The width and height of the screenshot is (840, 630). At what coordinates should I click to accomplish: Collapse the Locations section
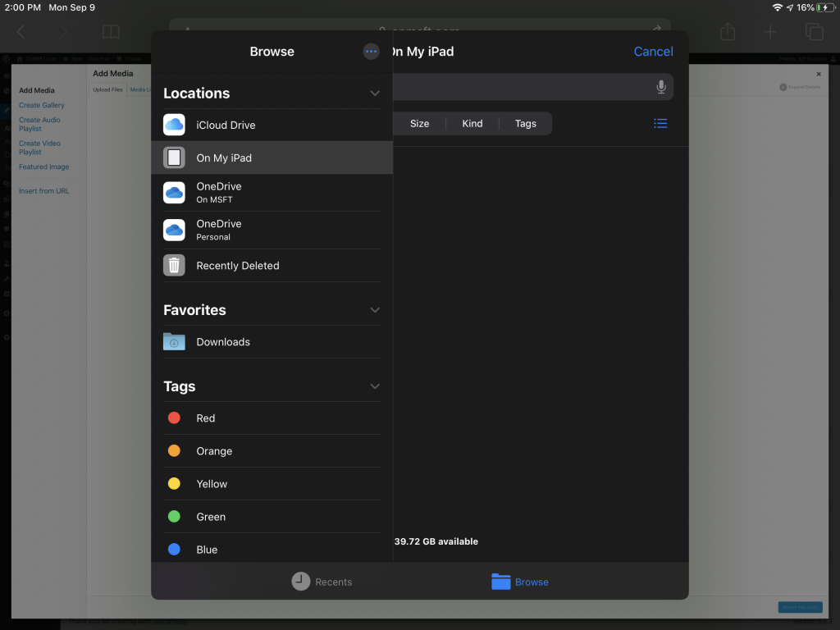coord(375,93)
